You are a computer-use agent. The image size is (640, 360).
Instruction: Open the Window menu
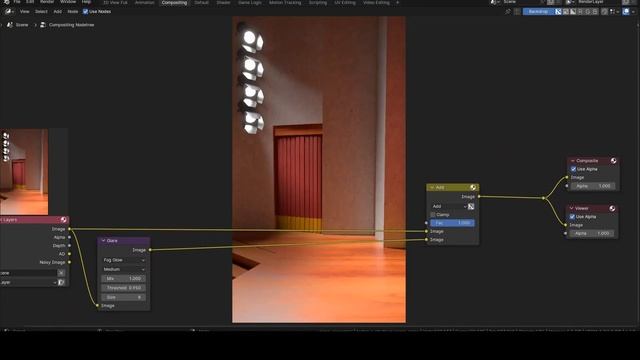click(x=68, y=2)
